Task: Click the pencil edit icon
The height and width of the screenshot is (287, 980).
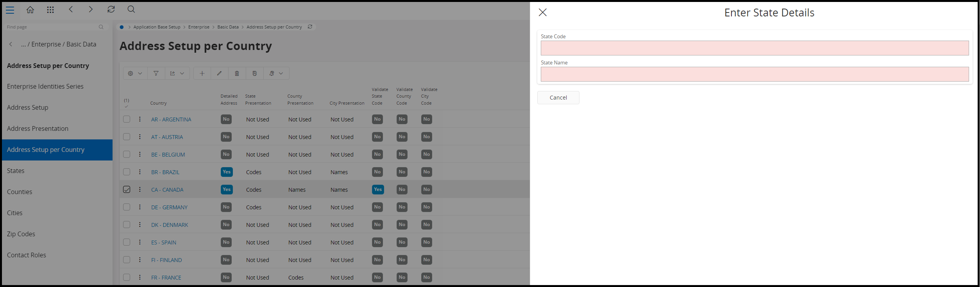Action: pyautogui.click(x=220, y=73)
